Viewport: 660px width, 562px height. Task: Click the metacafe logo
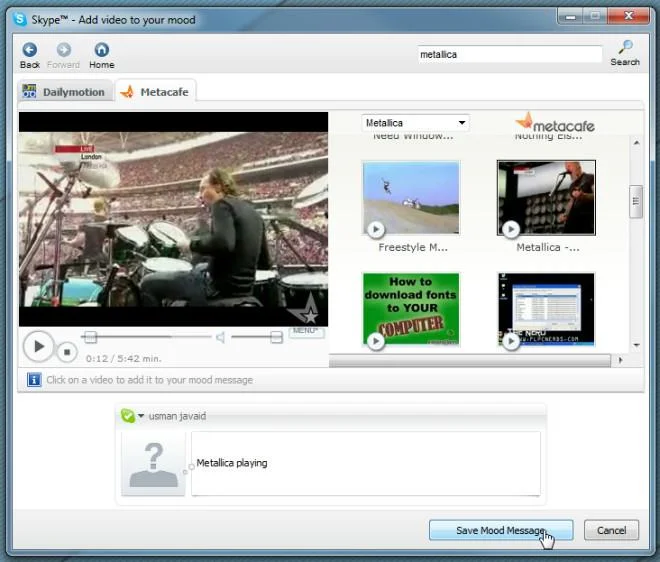pyautogui.click(x=555, y=122)
